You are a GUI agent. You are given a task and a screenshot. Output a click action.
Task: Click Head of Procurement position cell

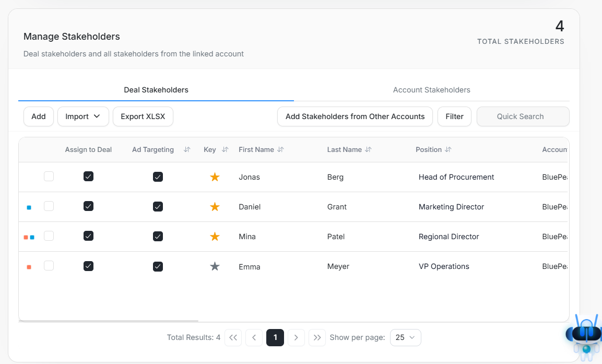tap(456, 177)
